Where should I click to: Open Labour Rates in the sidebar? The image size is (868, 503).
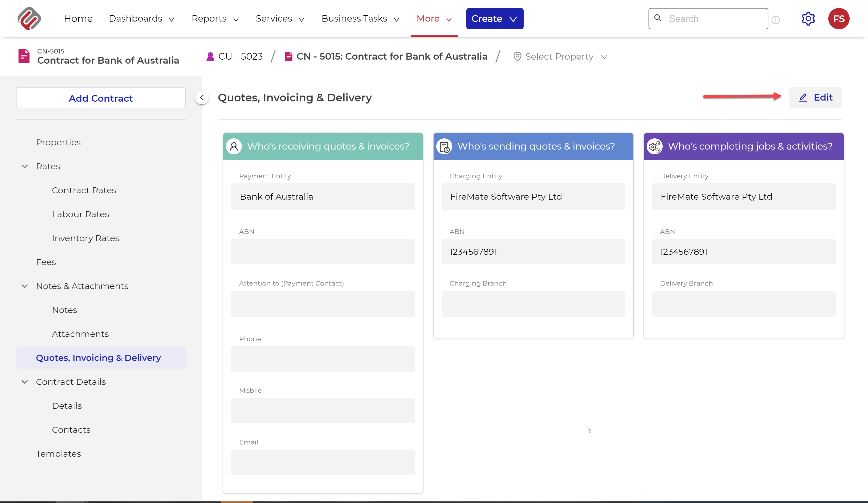[80, 214]
